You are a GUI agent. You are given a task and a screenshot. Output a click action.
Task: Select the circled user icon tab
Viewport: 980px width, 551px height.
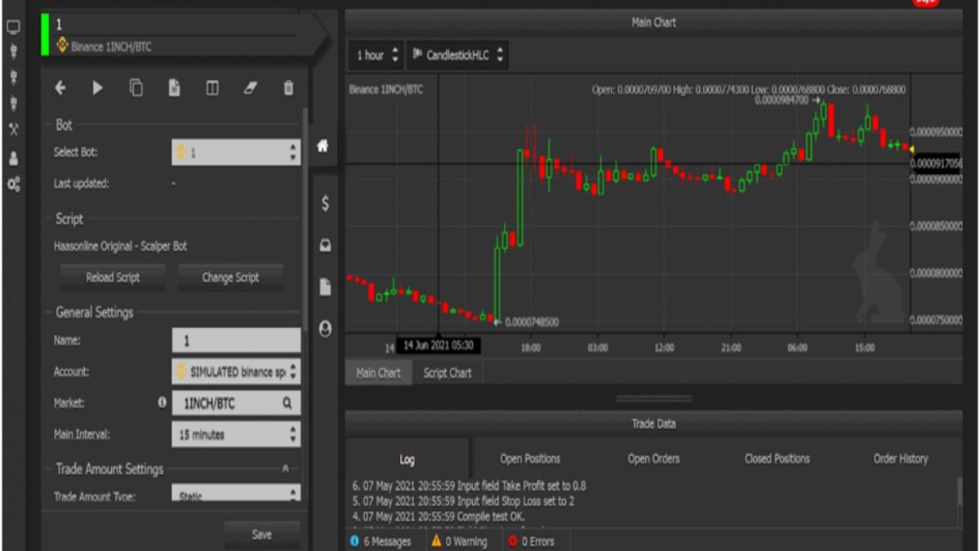click(x=325, y=329)
